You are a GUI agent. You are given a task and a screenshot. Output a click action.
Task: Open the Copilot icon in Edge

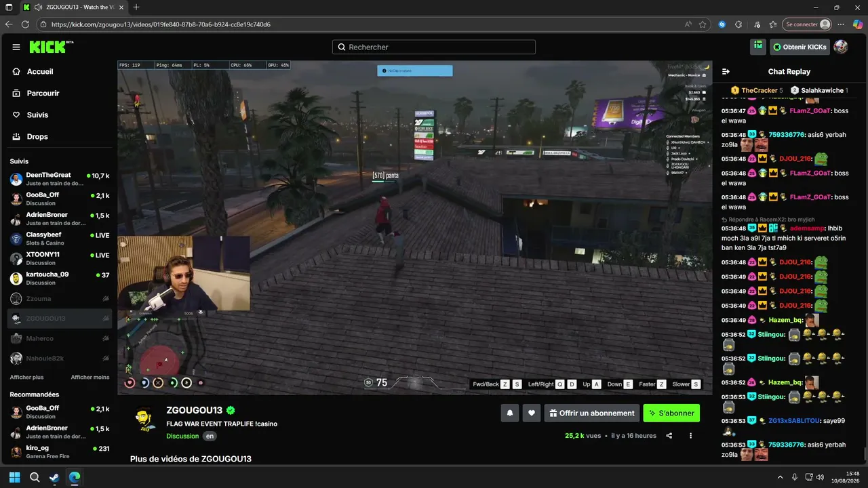(x=859, y=24)
